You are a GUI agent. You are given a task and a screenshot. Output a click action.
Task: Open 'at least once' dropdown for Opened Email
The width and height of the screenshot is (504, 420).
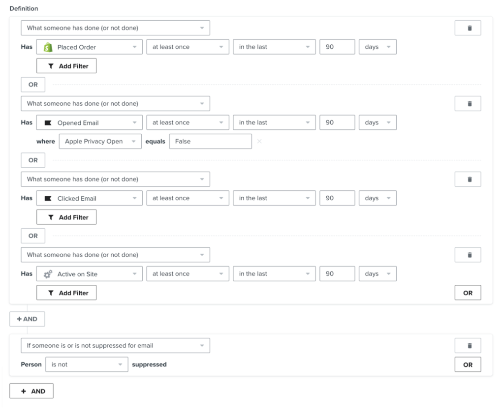pos(188,122)
